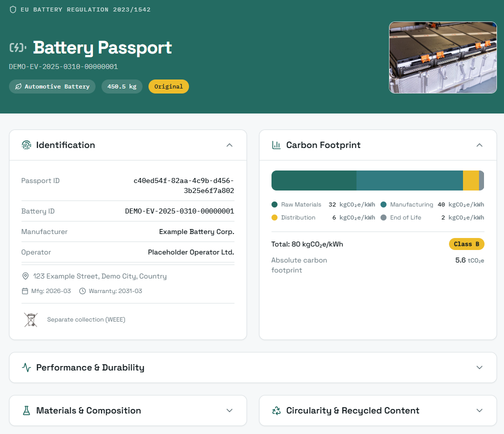Image resolution: width=504 pixels, height=434 pixels.
Task: Click the Class B rating badge
Action: pos(466,244)
